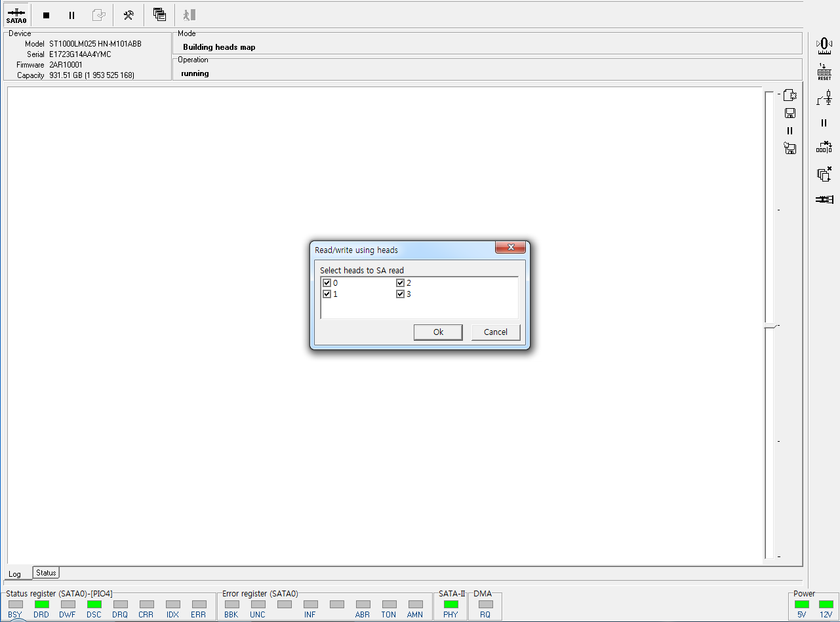Click the green 5V power indicator

(801, 604)
